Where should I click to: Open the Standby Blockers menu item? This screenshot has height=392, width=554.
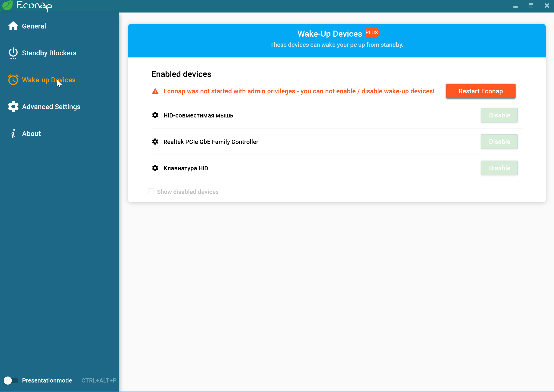[49, 53]
